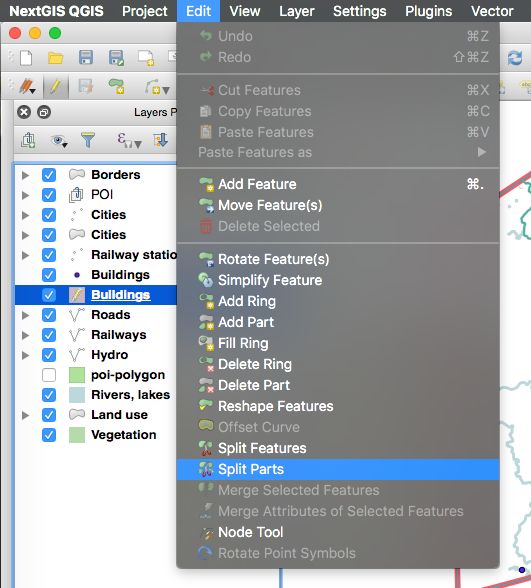Screen dimensions: 531x588
Task: Expand the Borders layer tree arrow
Action: point(25,175)
